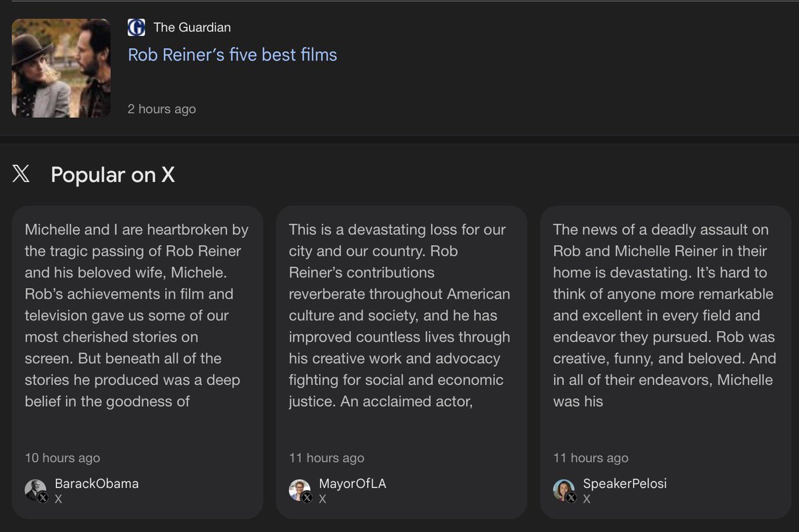Click the "10 hours ago" post timestamp
Image resolution: width=799 pixels, height=532 pixels.
[x=63, y=458]
